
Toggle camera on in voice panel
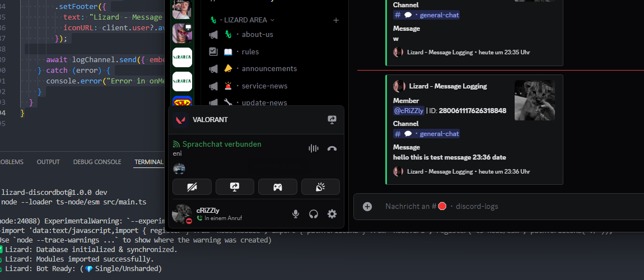pos(192,187)
